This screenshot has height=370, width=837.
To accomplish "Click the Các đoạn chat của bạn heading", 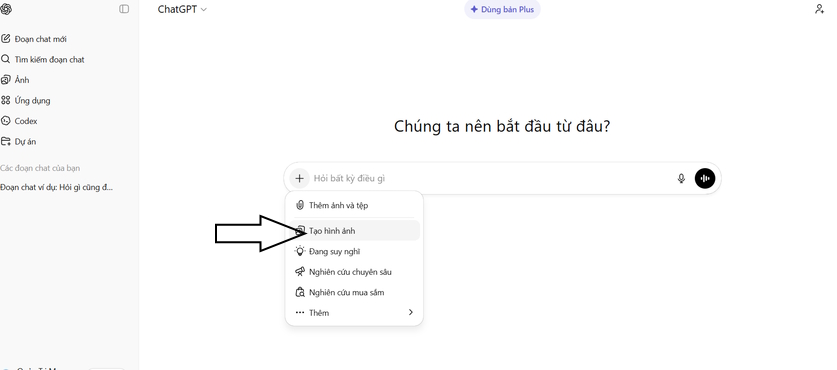I will 40,168.
